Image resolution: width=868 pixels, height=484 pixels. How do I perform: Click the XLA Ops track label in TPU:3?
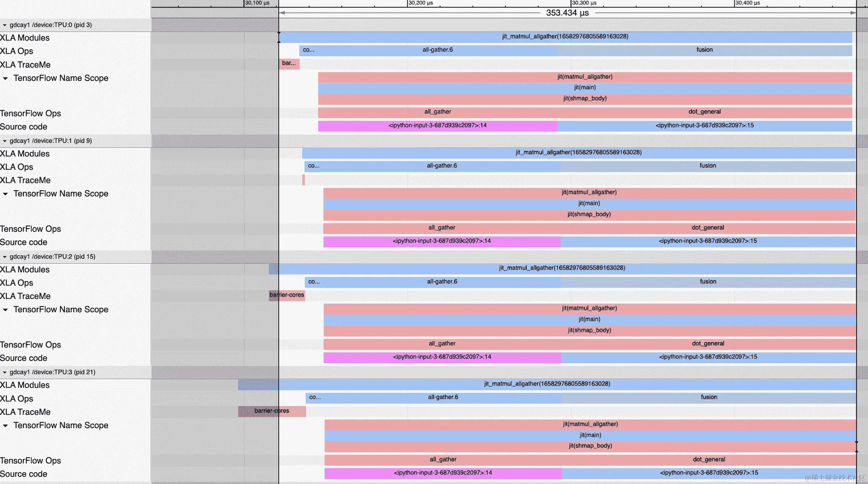pos(17,399)
